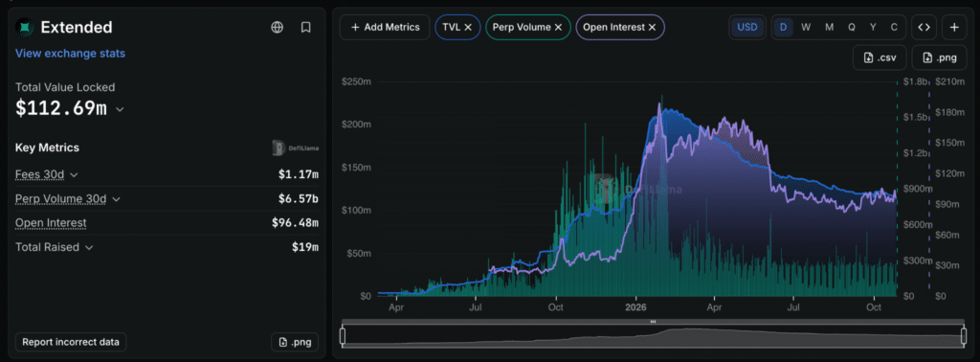
Task: Click the $250m y-axis label
Action: coord(357,81)
